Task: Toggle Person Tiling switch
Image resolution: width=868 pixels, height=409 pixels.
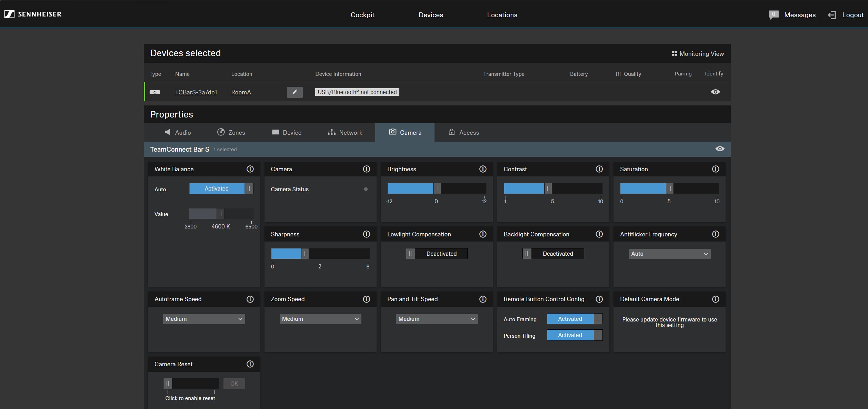Action: point(575,335)
